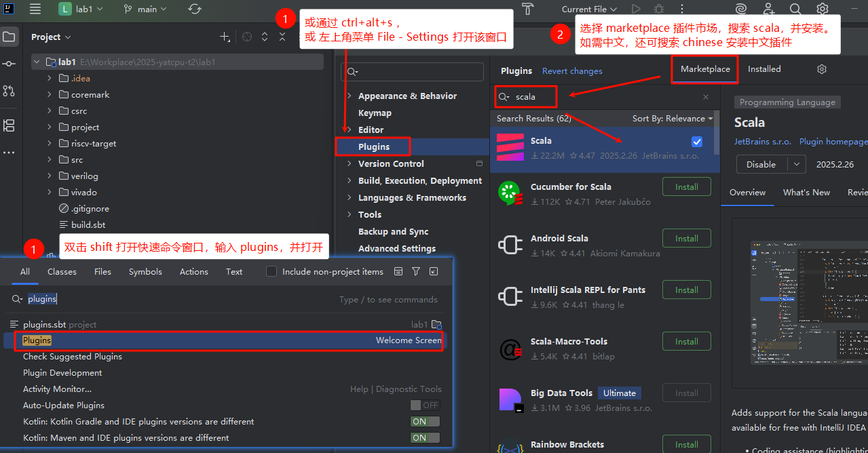Install Scala-Macro-Tools plugin

point(687,341)
